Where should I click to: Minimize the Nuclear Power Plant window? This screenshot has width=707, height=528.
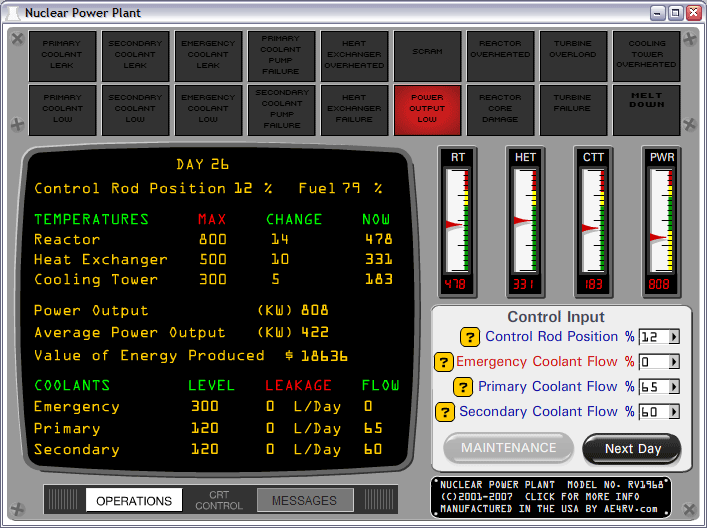(x=657, y=13)
